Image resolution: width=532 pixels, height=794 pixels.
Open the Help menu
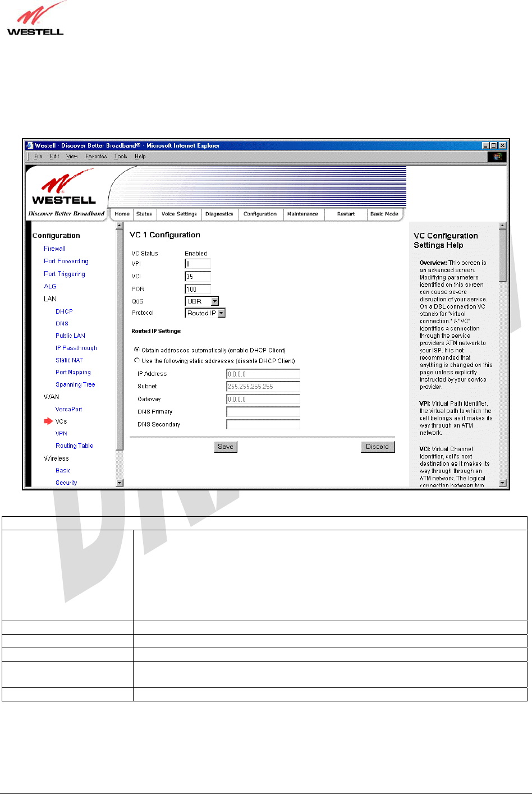click(140, 157)
